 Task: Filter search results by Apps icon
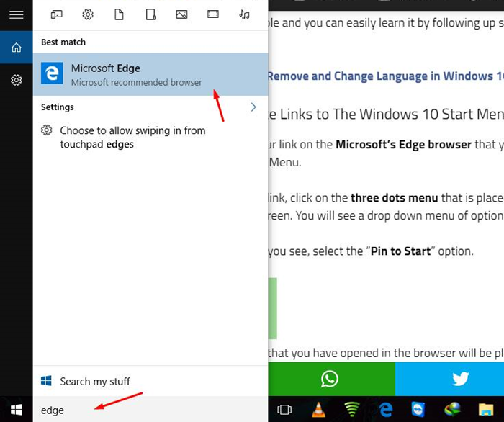(x=56, y=15)
